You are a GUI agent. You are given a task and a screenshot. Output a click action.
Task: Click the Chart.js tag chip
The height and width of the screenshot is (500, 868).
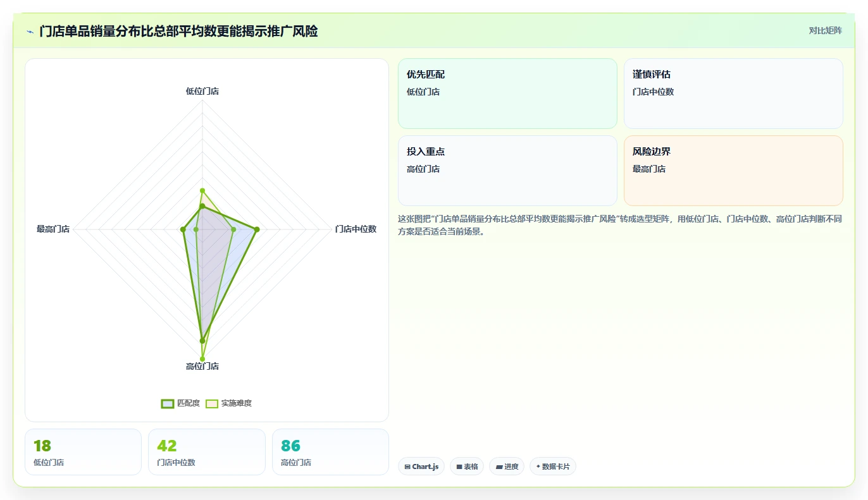coord(421,466)
